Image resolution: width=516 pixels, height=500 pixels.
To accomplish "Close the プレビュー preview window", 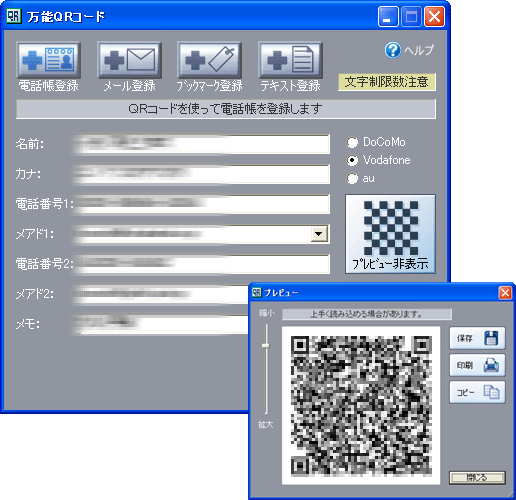I will pos(505,293).
